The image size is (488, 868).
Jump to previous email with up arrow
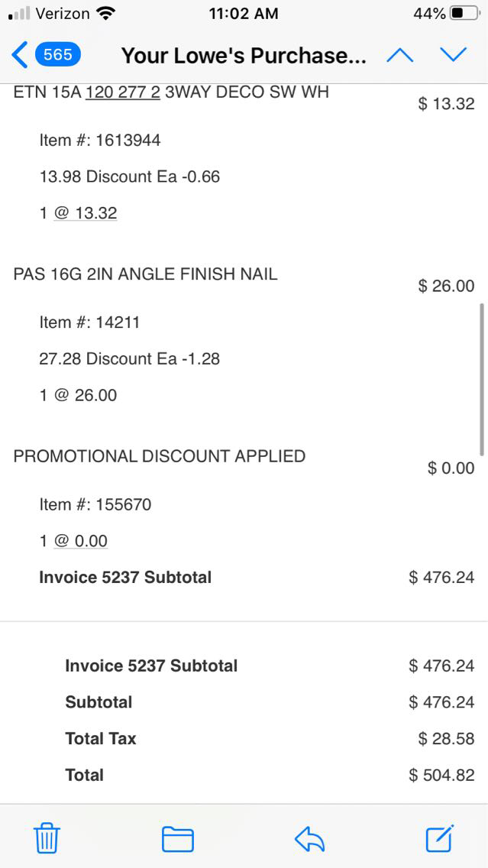tap(400, 55)
